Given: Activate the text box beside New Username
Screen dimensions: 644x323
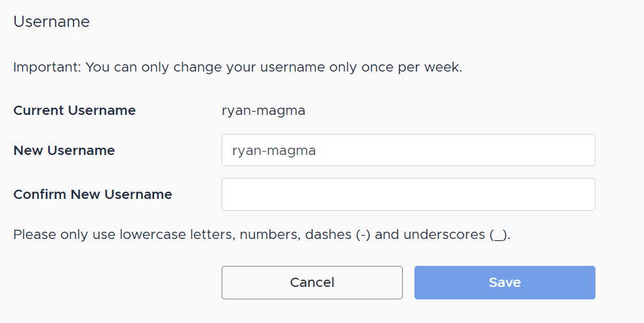Looking at the screenshot, I should click(408, 150).
